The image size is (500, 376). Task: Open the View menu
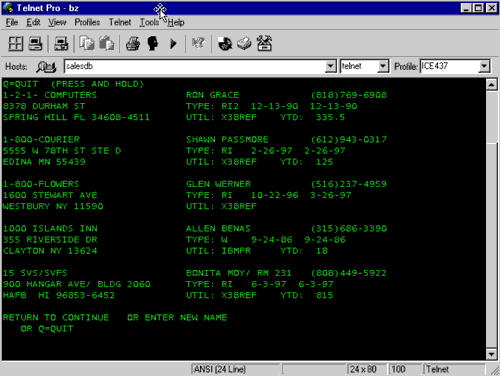[x=57, y=22]
